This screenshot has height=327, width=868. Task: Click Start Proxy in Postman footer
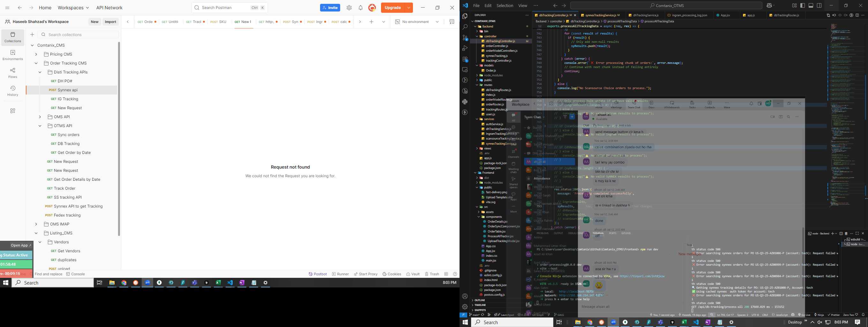(x=366, y=274)
